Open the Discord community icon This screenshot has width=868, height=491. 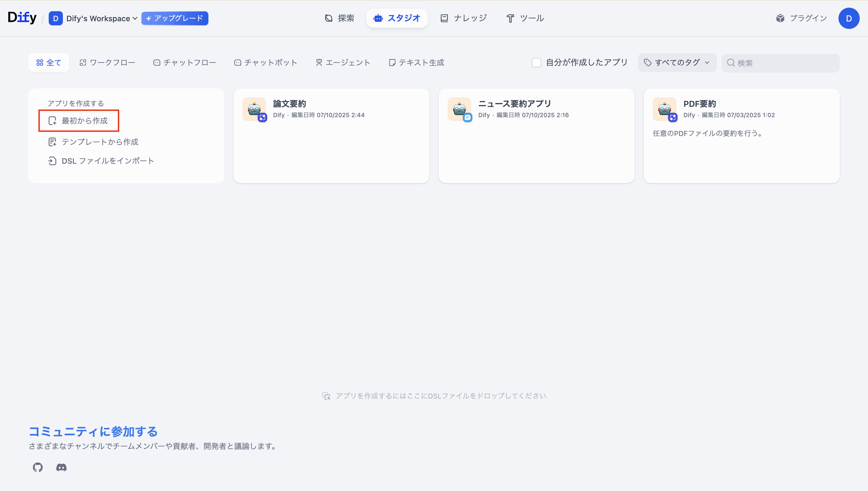click(61, 467)
